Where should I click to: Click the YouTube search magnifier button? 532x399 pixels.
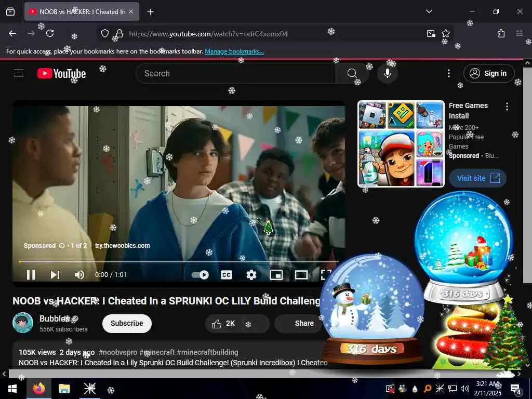click(352, 73)
